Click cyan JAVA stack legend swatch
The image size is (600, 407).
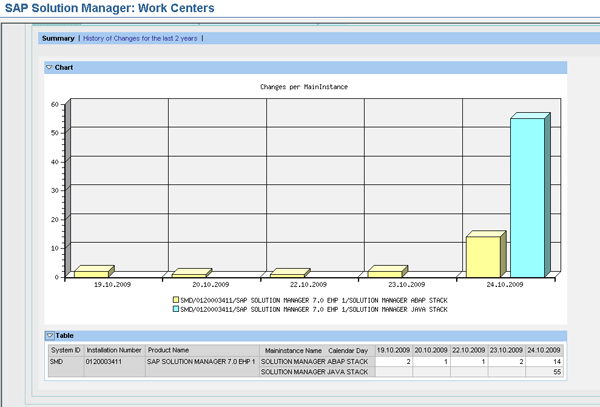pyautogui.click(x=175, y=310)
